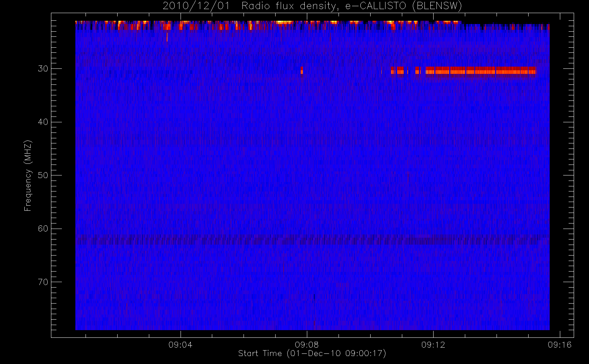Click the 40 frequency tick label
The height and width of the screenshot is (364, 589).
(43, 122)
